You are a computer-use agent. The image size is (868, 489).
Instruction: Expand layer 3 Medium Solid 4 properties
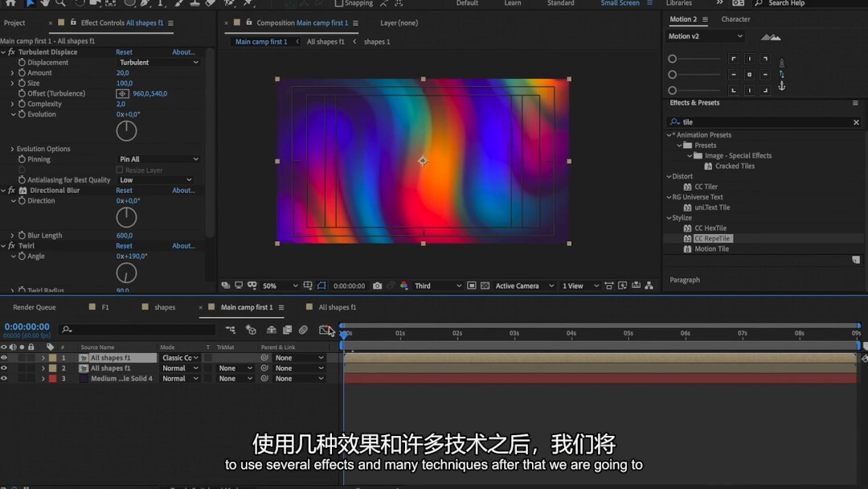pos(43,379)
